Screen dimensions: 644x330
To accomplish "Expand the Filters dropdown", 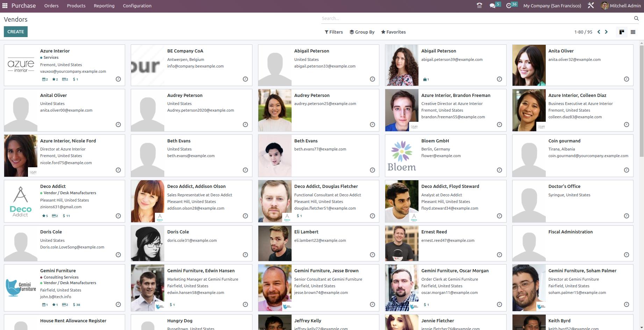I will [x=334, y=32].
